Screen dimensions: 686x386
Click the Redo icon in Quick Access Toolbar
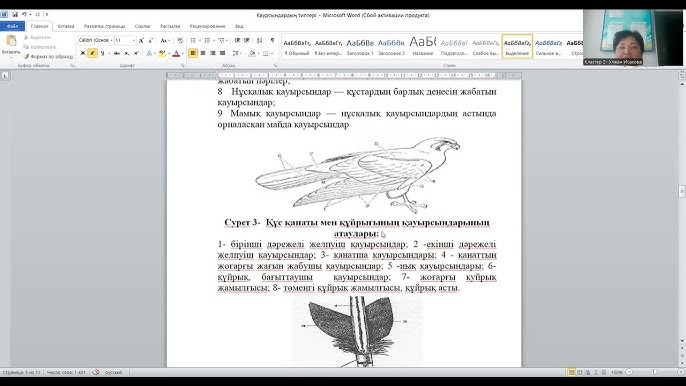(38, 15)
